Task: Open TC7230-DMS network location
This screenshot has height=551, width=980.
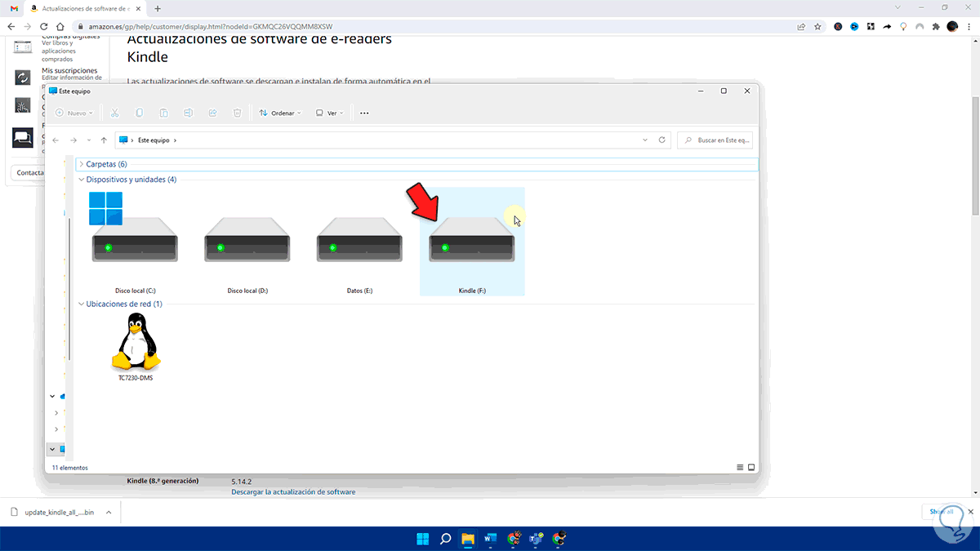Action: [x=135, y=348]
